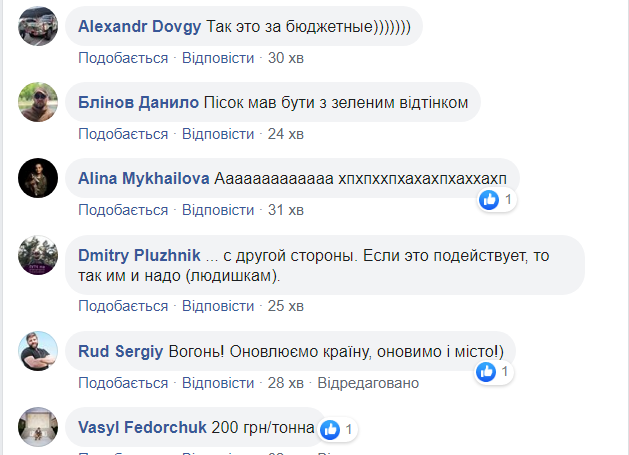Open Vasyl Fedorchuk's profile avatar
Screen dimensions: 629x455
(39, 427)
